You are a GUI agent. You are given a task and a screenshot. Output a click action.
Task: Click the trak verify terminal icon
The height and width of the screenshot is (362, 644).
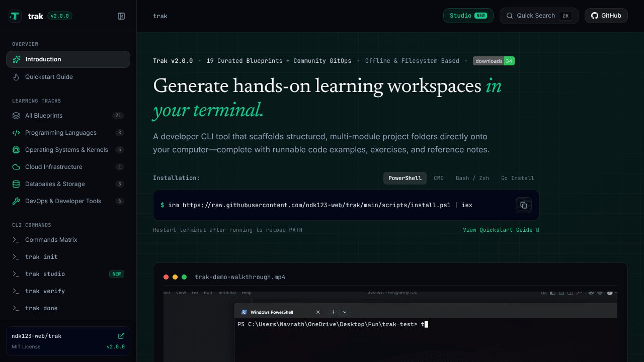pos(16,291)
